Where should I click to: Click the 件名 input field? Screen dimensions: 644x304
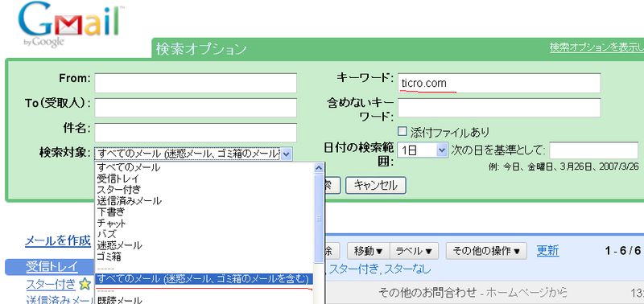[x=196, y=133]
